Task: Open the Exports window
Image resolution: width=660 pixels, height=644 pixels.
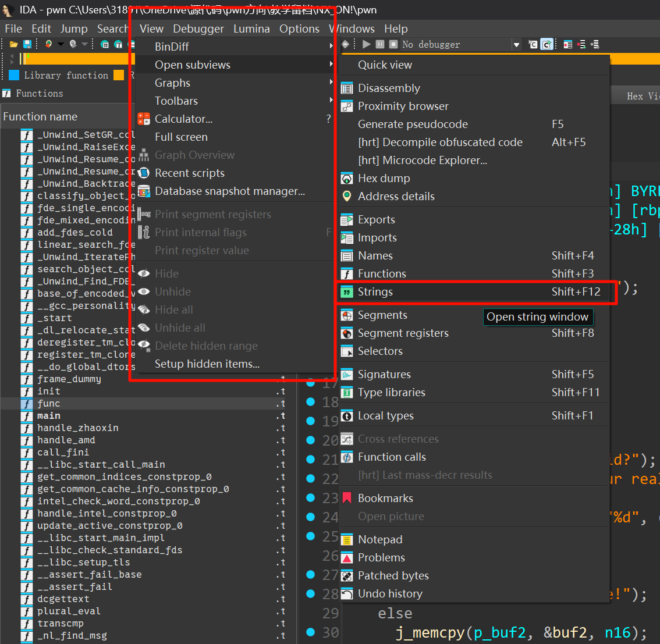Action: (x=474, y=219)
